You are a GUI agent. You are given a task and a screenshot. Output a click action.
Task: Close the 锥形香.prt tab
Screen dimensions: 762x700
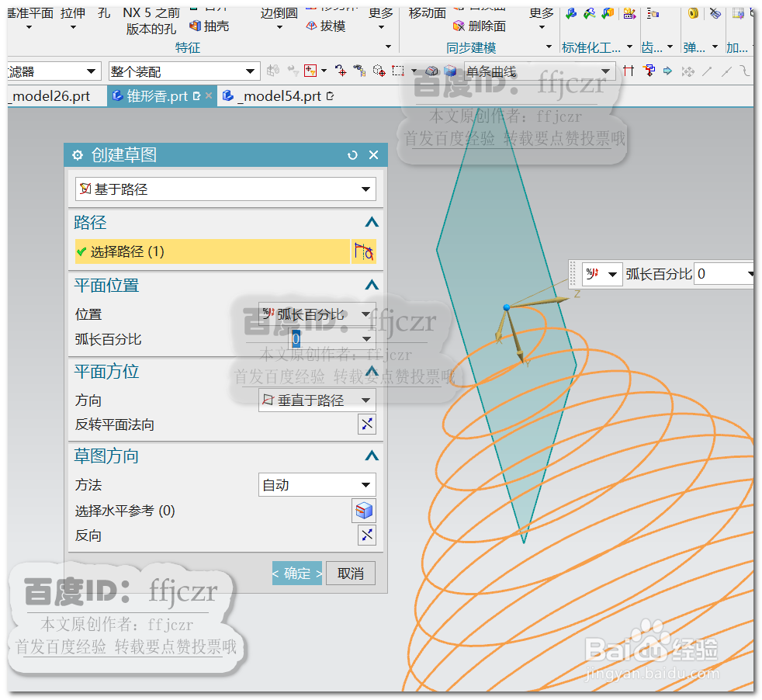[x=209, y=95]
